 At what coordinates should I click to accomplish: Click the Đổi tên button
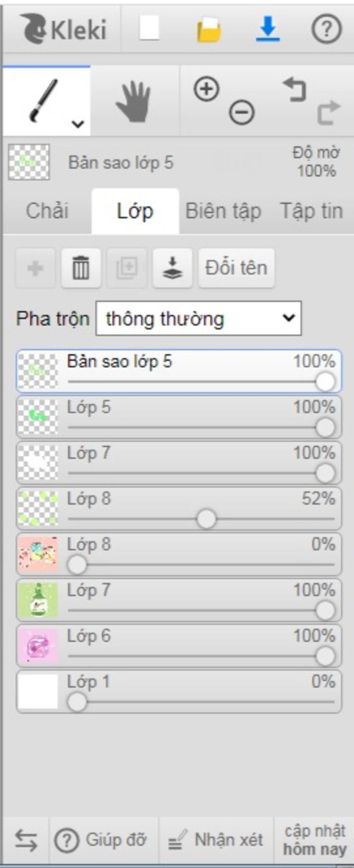pos(236,268)
